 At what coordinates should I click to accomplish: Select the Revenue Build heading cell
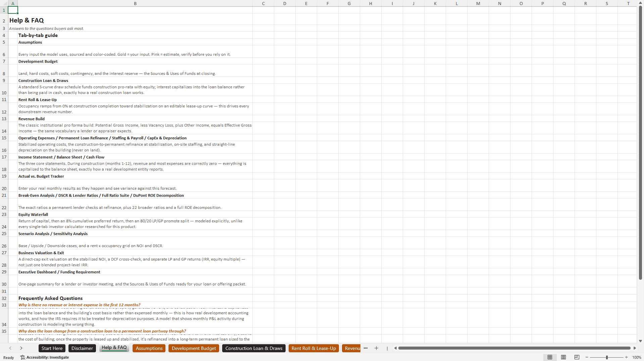[x=135, y=119]
